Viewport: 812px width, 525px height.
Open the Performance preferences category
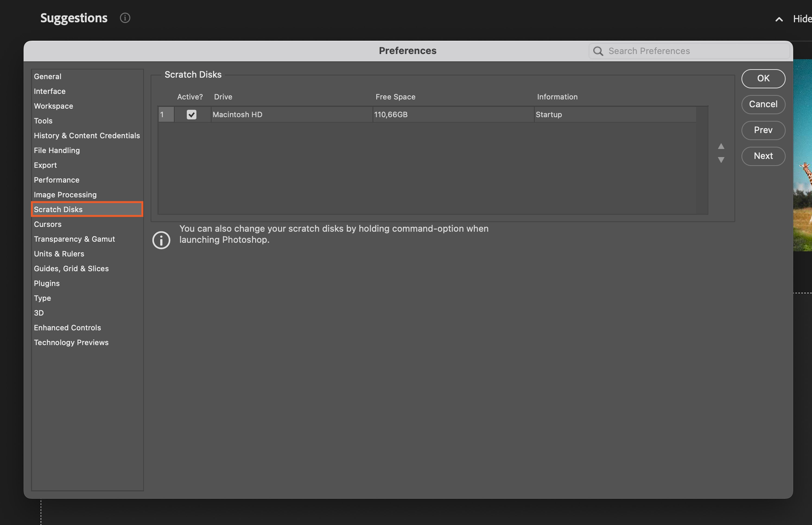click(56, 180)
